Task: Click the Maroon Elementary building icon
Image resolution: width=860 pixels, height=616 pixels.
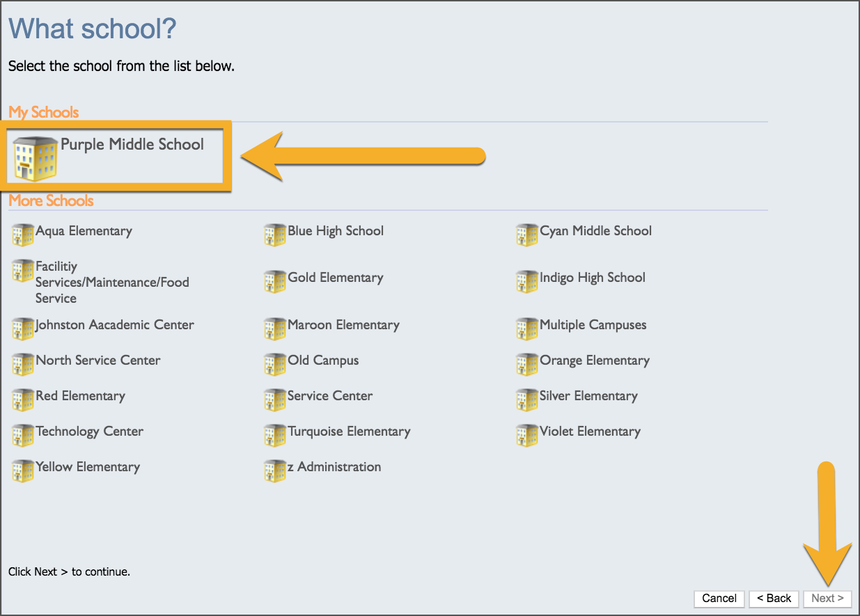Action: 275,329
